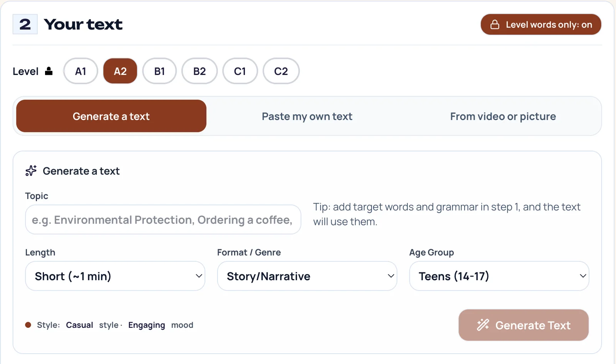This screenshot has height=364, width=616.
Task: Switch to the From video or picture tab
Action: (503, 116)
